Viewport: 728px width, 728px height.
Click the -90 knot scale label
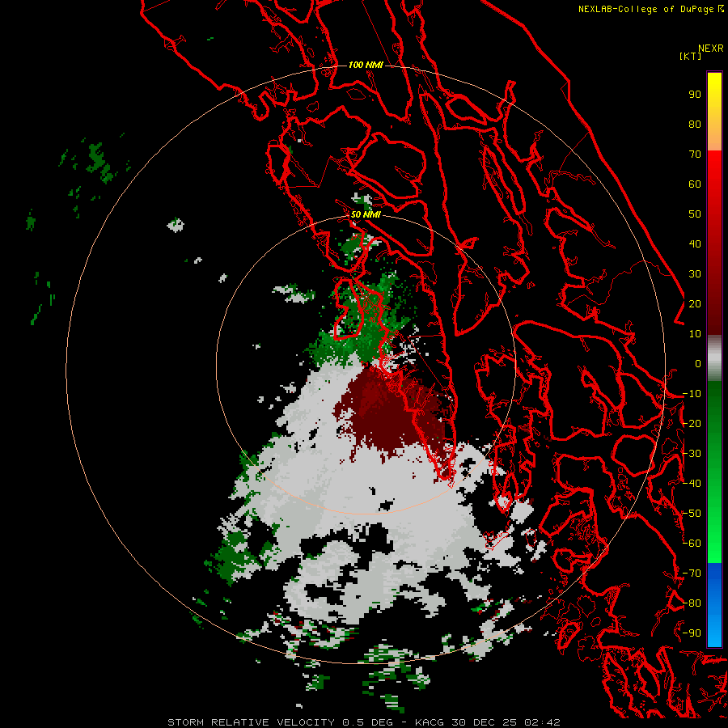[692, 633]
